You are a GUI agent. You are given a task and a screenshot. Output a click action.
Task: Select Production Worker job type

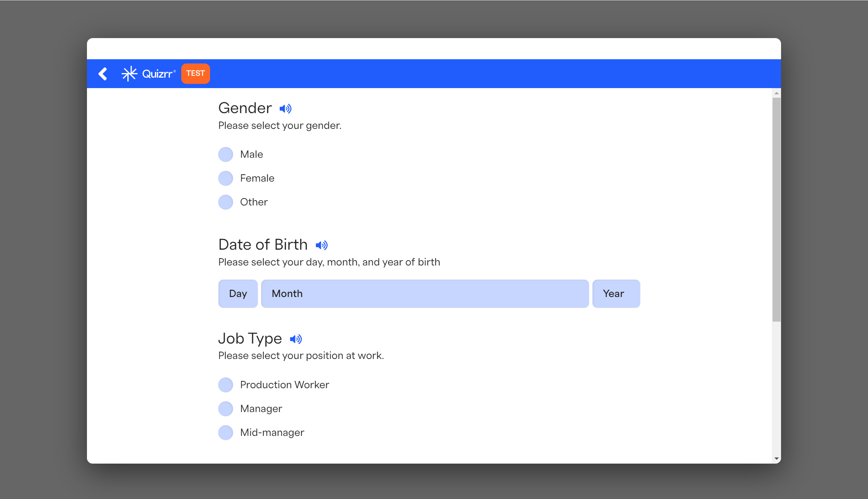226,385
